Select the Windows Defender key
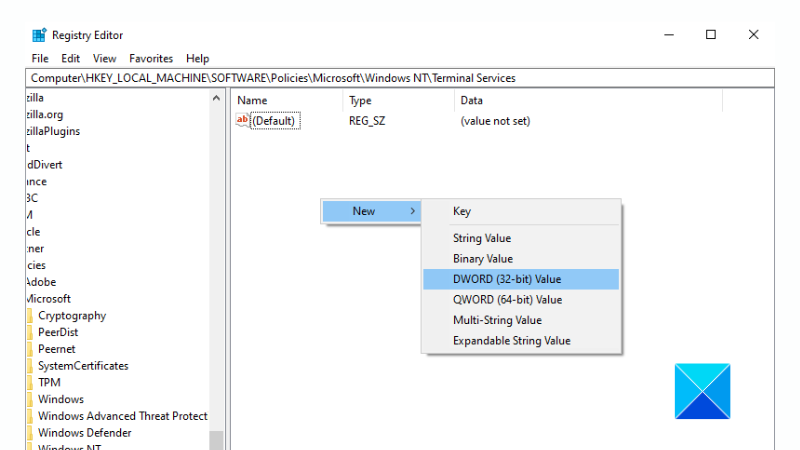 click(x=85, y=433)
